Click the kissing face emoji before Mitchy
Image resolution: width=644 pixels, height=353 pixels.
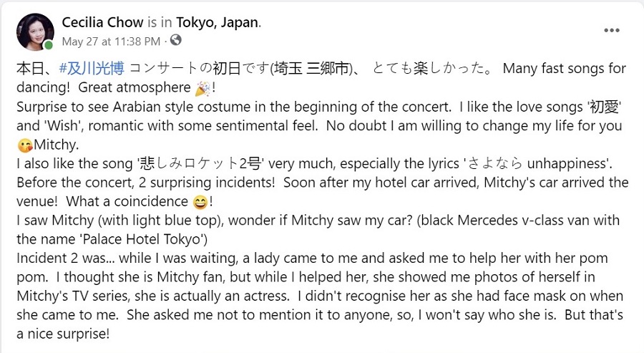coord(24,145)
